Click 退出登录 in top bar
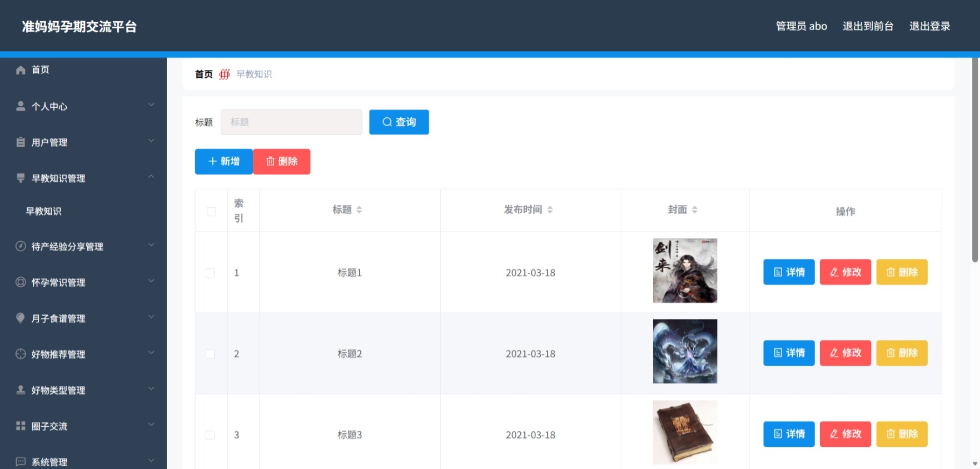The height and width of the screenshot is (469, 980). coord(929,26)
